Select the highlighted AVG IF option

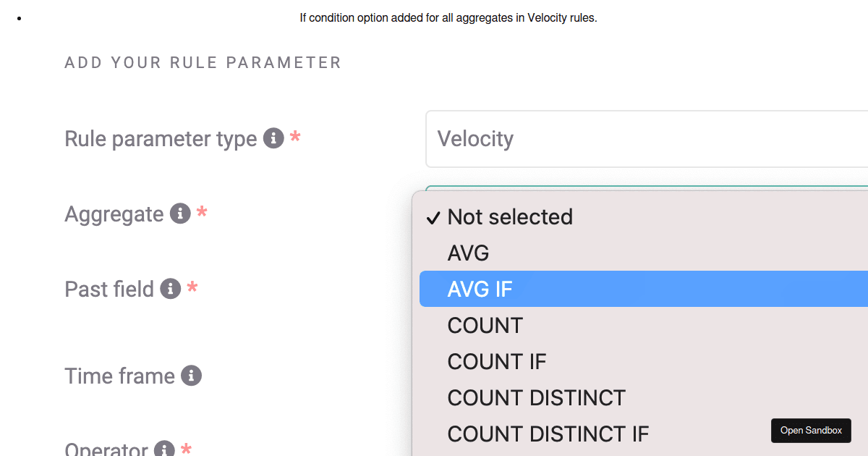[644, 289]
